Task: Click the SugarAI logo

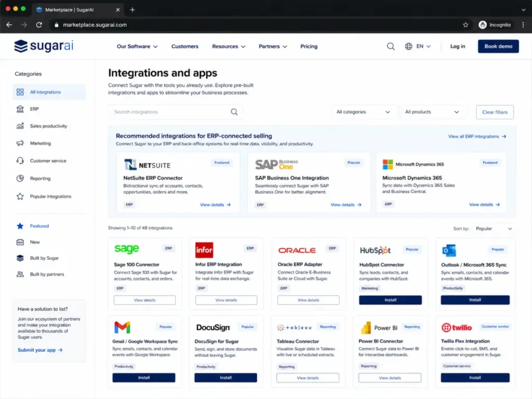Action: click(x=44, y=46)
